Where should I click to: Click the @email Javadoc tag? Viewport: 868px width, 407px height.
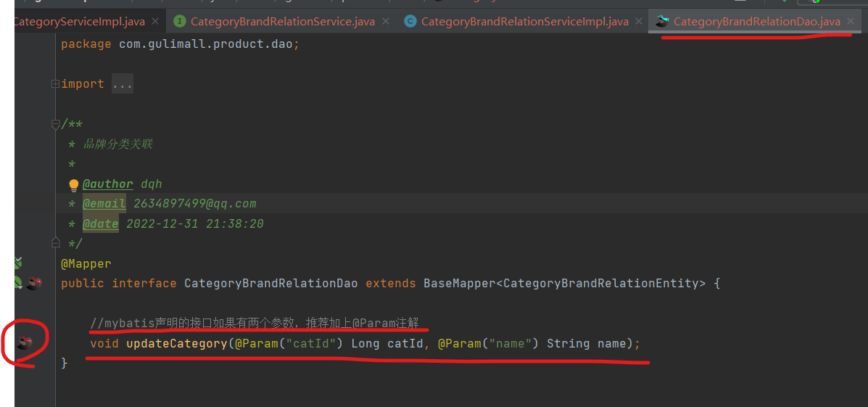[x=104, y=204]
